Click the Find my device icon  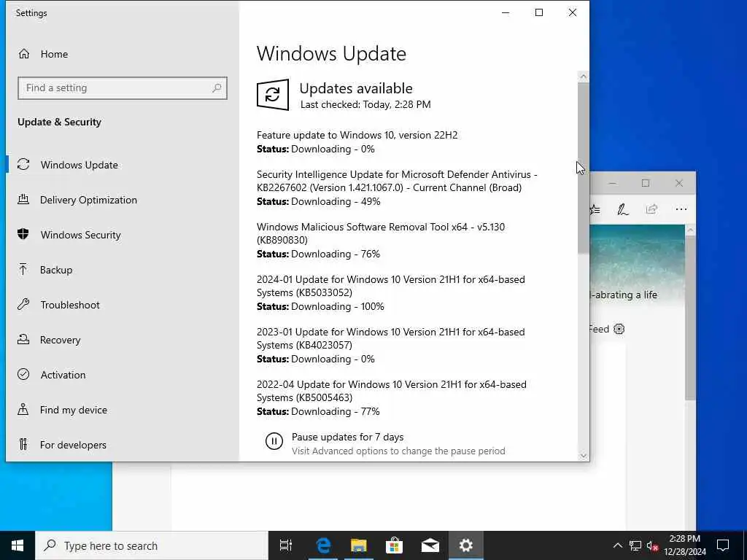23,410
